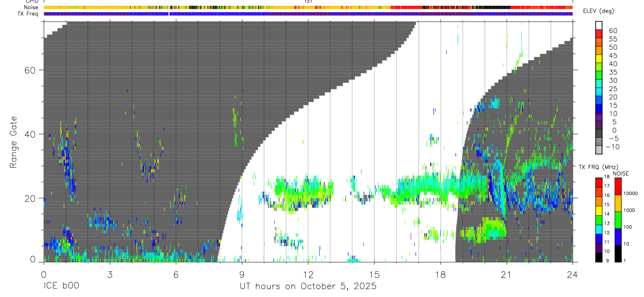Click the 25 value on ELEV scale
Viewport: 644px width, 297px height.
pyautogui.click(x=612, y=89)
